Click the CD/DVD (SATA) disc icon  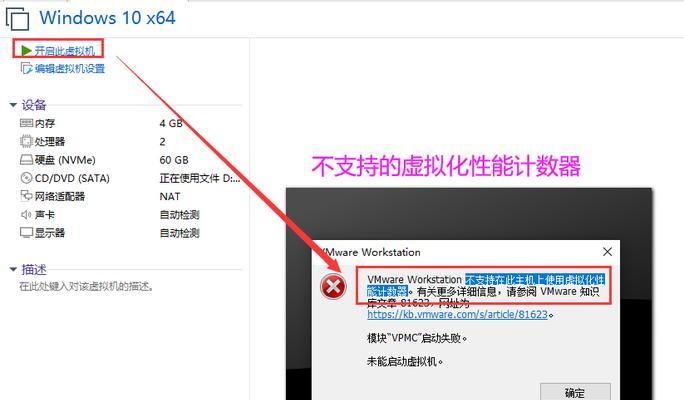click(26, 178)
